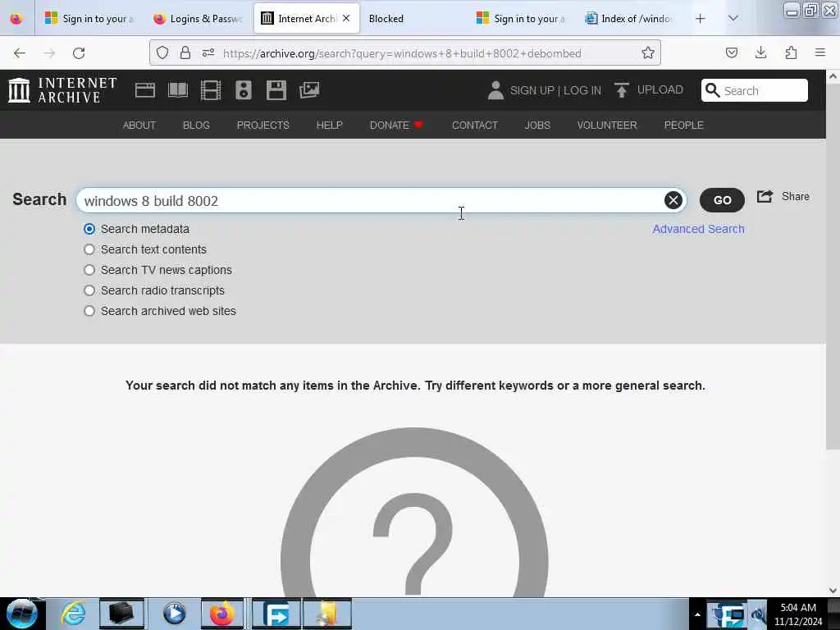Screen dimensions: 840x630
Task: Save the page to Pocket
Action: (731, 53)
